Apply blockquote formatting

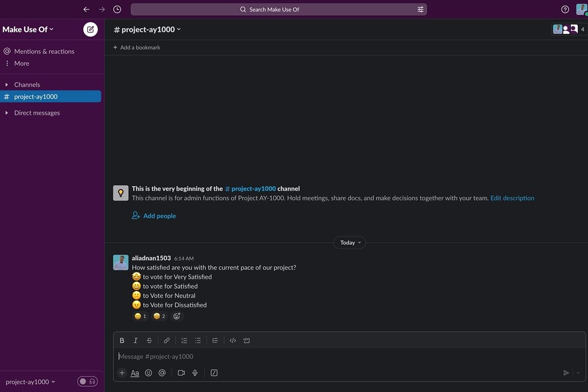coord(215,341)
